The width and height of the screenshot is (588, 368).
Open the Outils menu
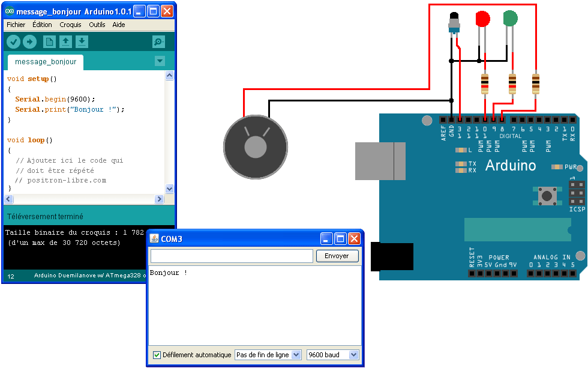(97, 25)
